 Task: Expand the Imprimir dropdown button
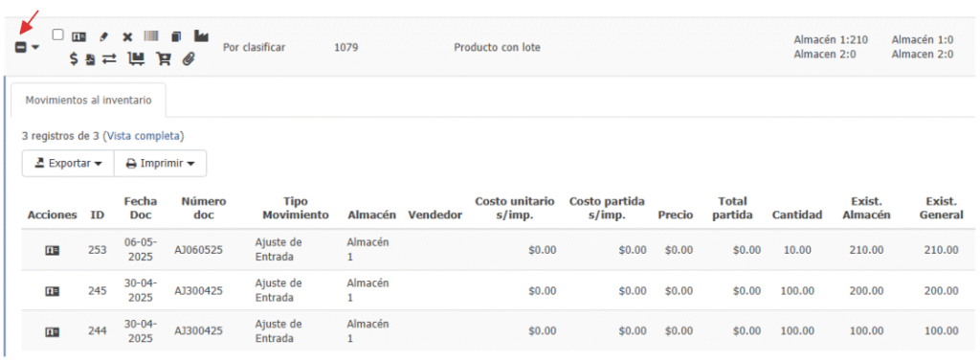(161, 163)
